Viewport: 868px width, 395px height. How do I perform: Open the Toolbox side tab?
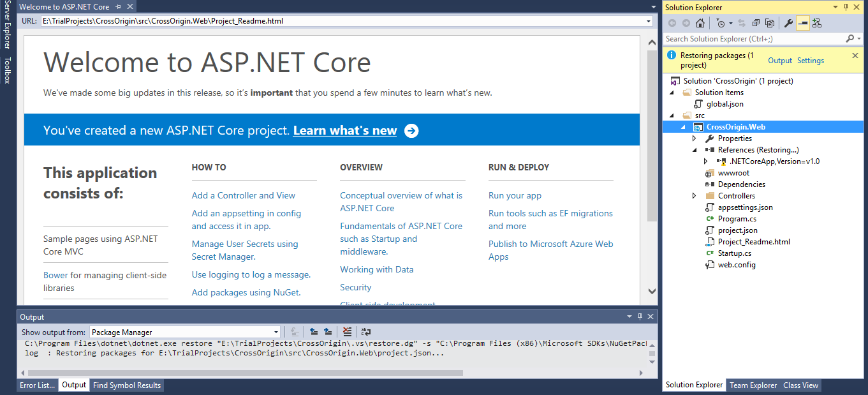click(7, 70)
